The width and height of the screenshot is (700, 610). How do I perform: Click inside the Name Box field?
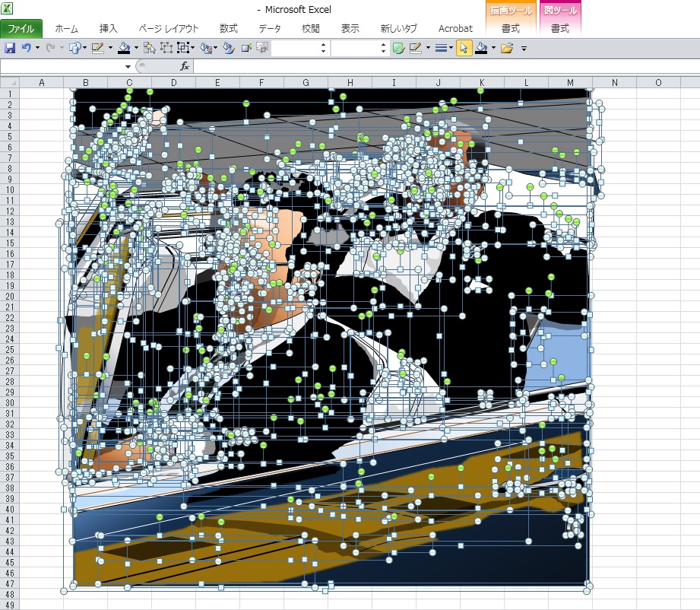(x=62, y=67)
